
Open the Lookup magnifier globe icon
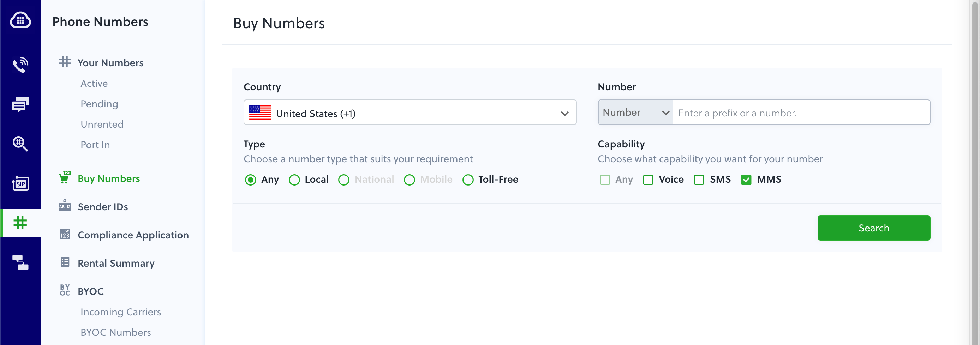[x=20, y=144]
